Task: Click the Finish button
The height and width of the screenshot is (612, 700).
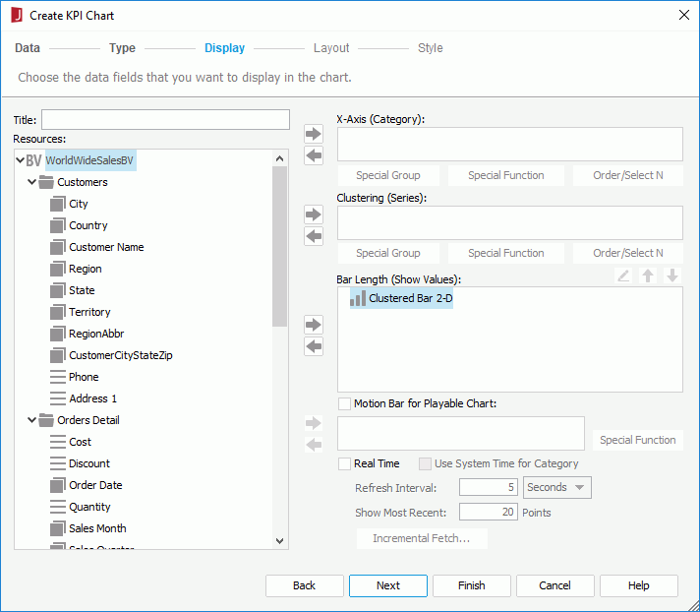Action: (x=472, y=585)
